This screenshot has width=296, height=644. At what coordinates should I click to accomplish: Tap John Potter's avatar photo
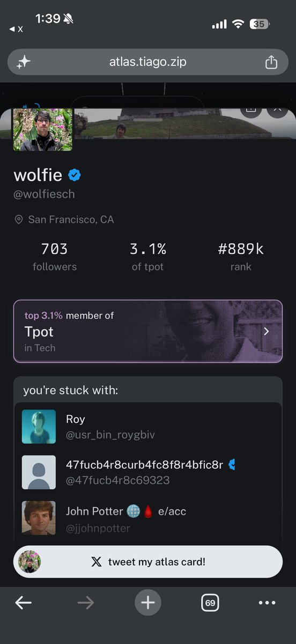click(39, 518)
